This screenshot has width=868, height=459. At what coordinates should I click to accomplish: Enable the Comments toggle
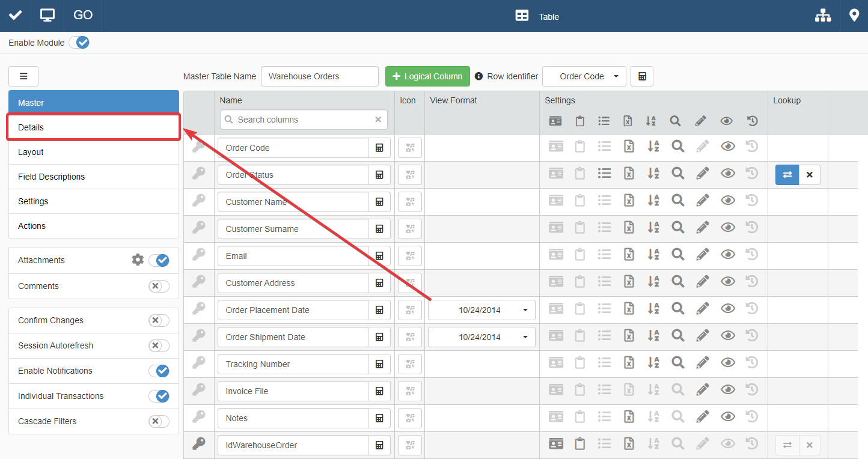159,286
